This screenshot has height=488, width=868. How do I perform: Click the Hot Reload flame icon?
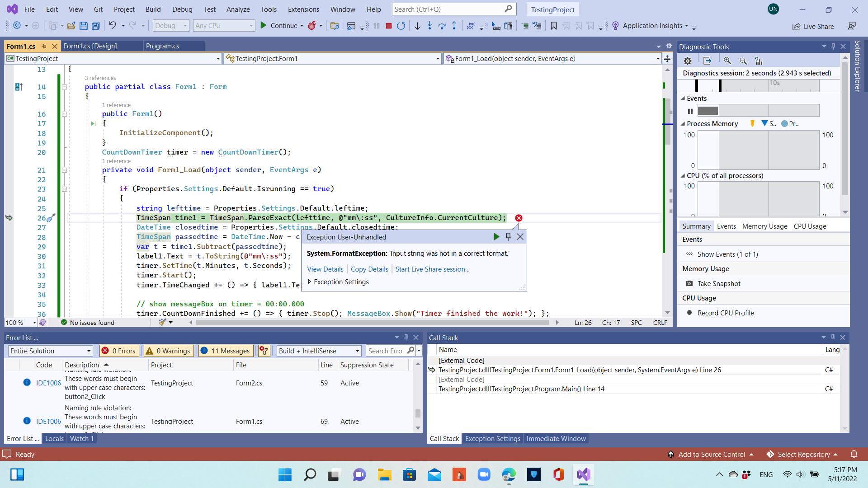click(x=312, y=25)
